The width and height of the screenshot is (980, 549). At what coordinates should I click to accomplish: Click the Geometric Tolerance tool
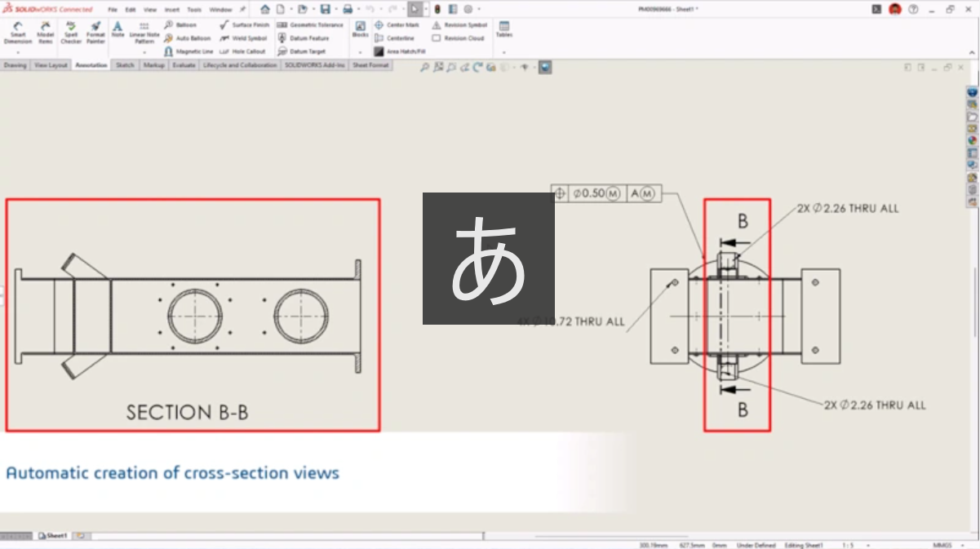click(311, 25)
